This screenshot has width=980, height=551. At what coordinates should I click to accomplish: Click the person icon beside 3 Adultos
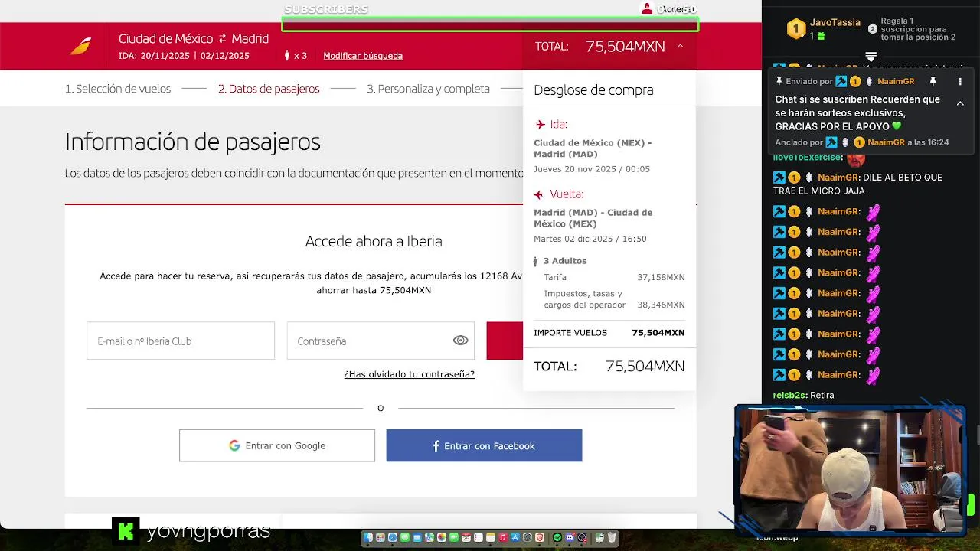point(536,261)
